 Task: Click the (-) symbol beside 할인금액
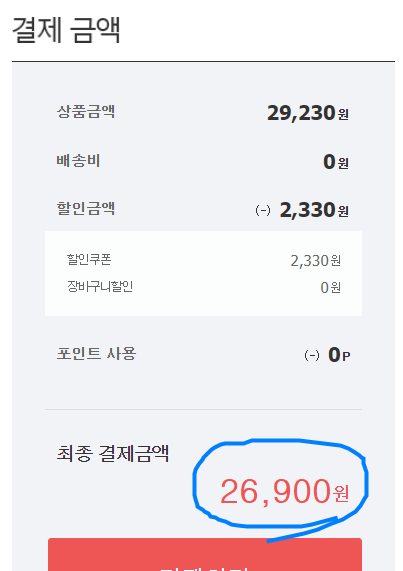(x=263, y=210)
